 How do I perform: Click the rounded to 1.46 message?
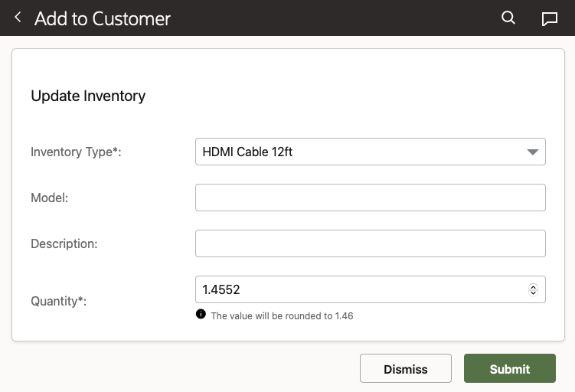point(282,315)
